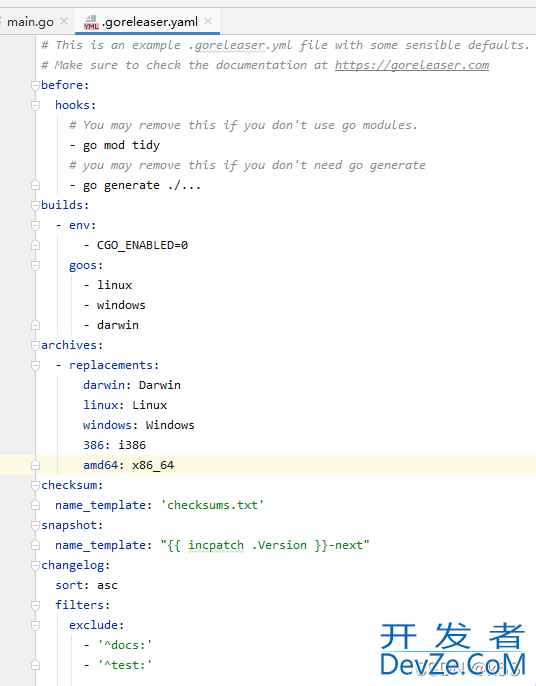Click the incpatch word in snapshot template
Screen dimensions: 536x686
216,545
